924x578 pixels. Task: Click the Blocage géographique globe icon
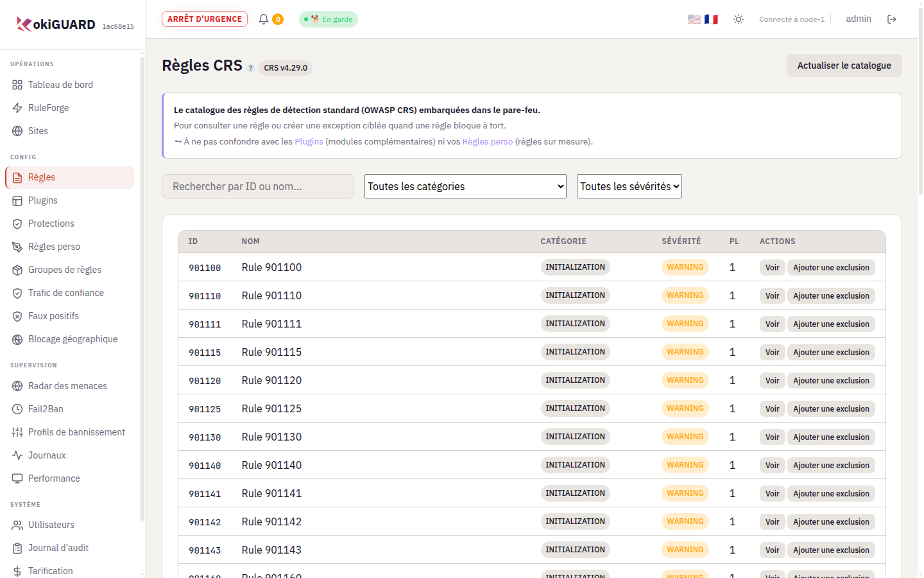pos(17,339)
